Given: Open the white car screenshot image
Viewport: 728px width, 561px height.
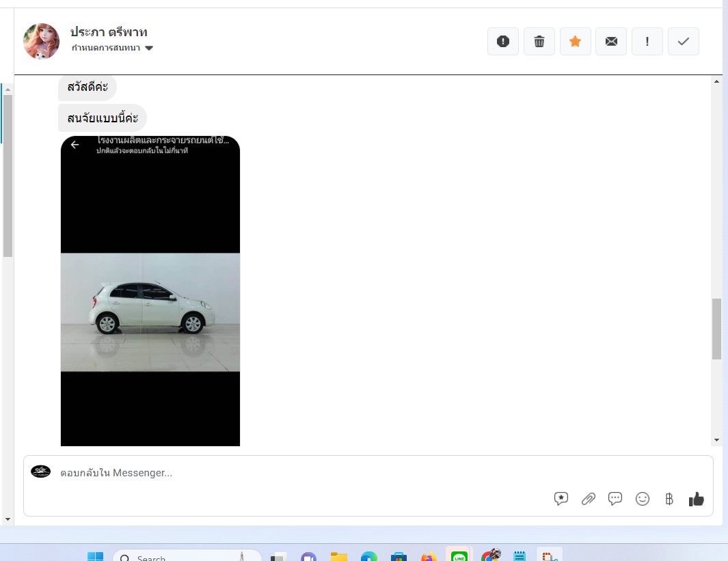Looking at the screenshot, I should [x=150, y=291].
